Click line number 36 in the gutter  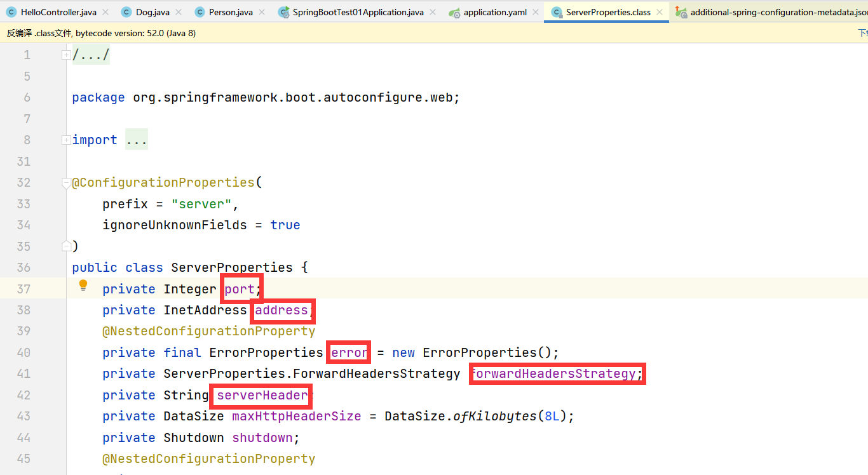click(x=24, y=267)
